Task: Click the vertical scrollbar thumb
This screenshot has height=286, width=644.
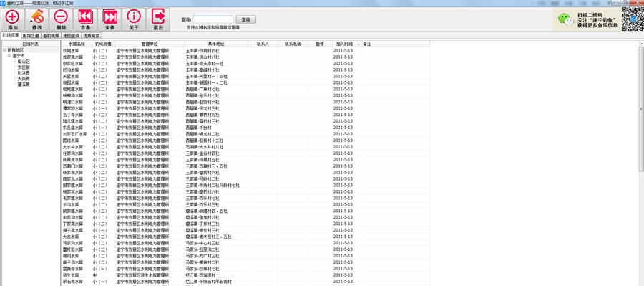Action: (x=642, y=108)
